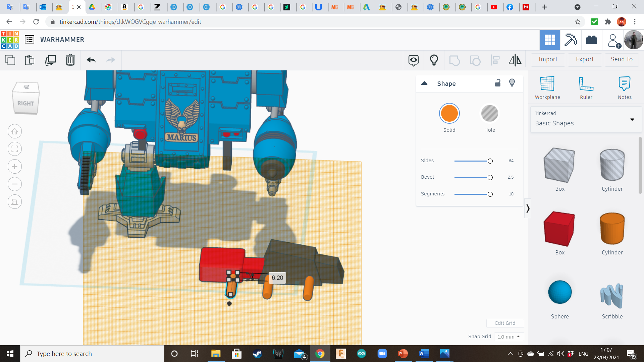Collapse the Shape panel
Screen dimensions: 644x362
[x=424, y=83]
